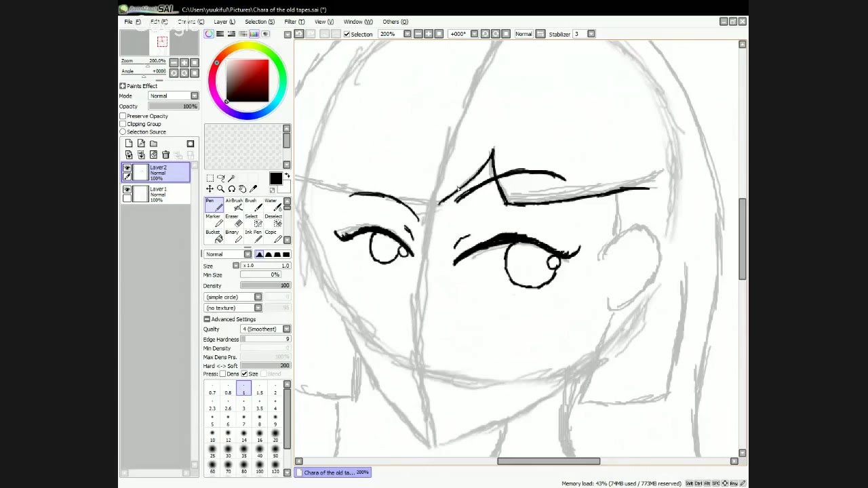Screen dimensions: 868x488
Task: Create a new normal layer
Action: [129, 144]
